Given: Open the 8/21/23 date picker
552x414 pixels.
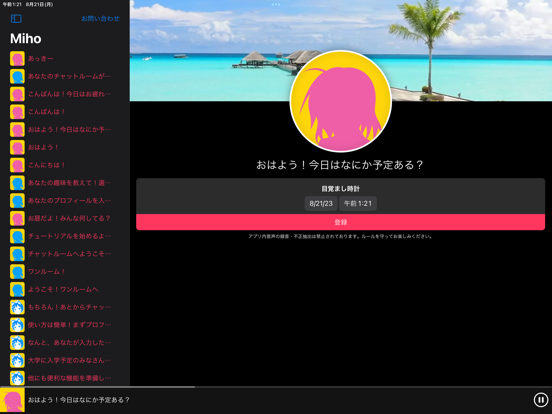Looking at the screenshot, I should (x=321, y=203).
